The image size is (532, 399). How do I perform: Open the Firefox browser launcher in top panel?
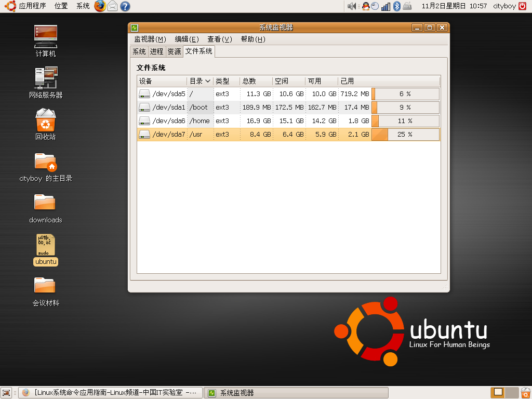click(100, 6)
